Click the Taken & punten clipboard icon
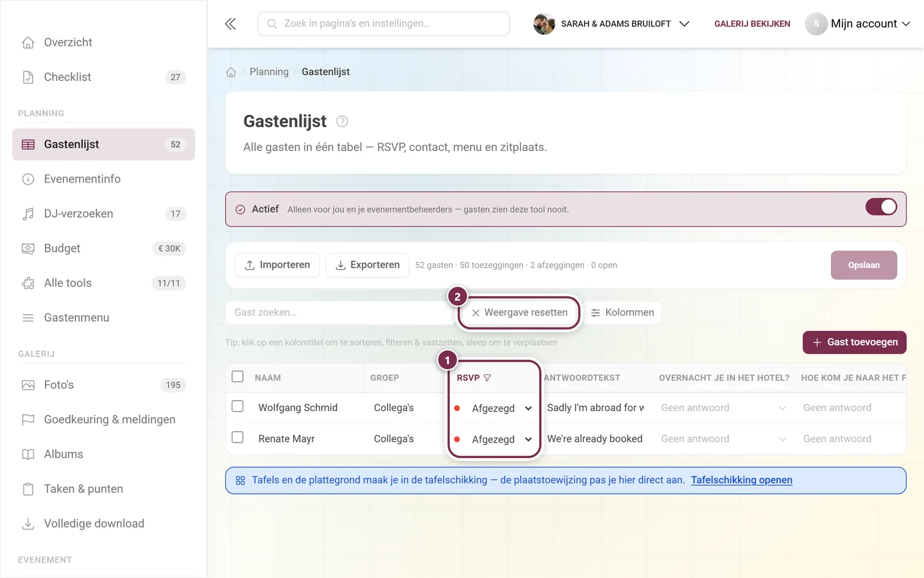 point(28,489)
